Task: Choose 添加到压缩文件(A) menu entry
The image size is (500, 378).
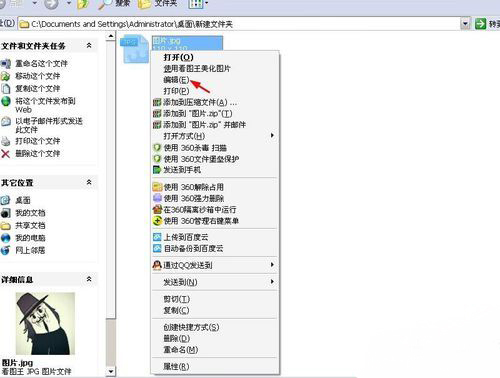Action: tap(199, 102)
